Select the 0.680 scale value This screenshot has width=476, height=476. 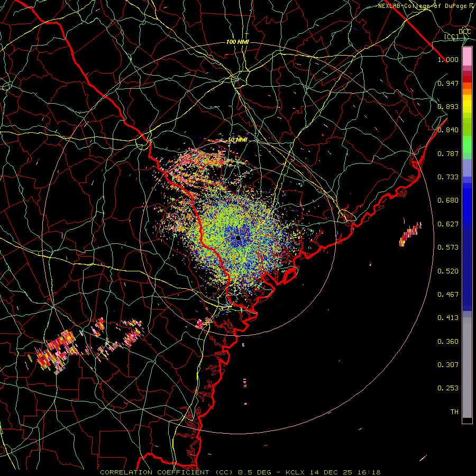tap(448, 200)
